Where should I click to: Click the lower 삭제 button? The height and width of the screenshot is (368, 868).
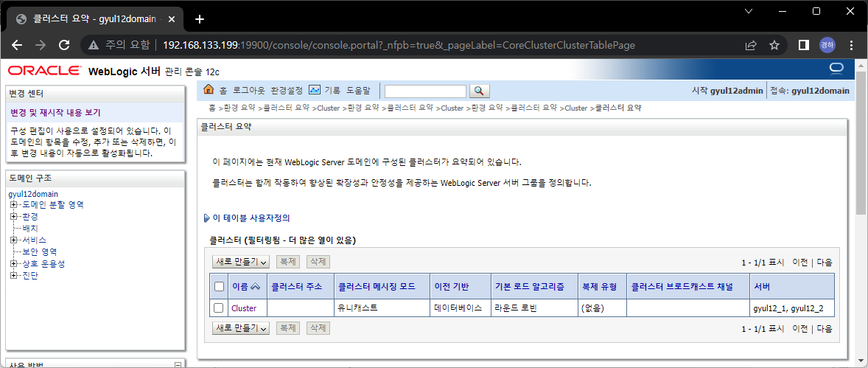point(318,328)
